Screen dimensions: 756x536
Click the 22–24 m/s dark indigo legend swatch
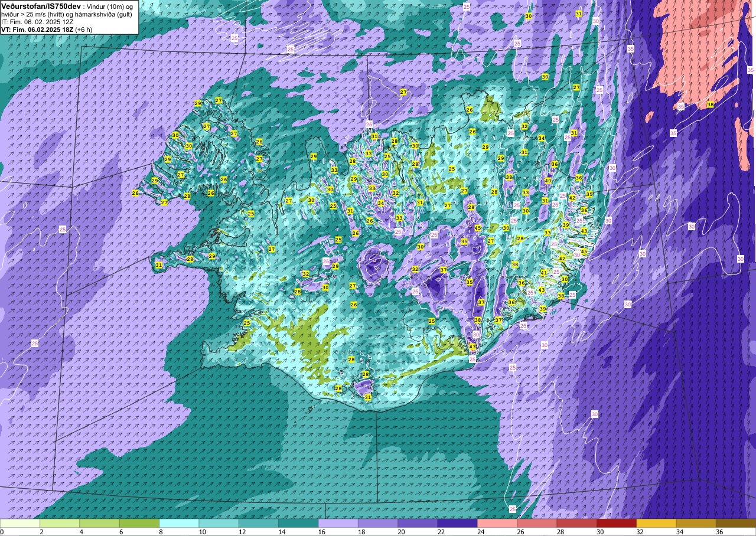coord(457,523)
